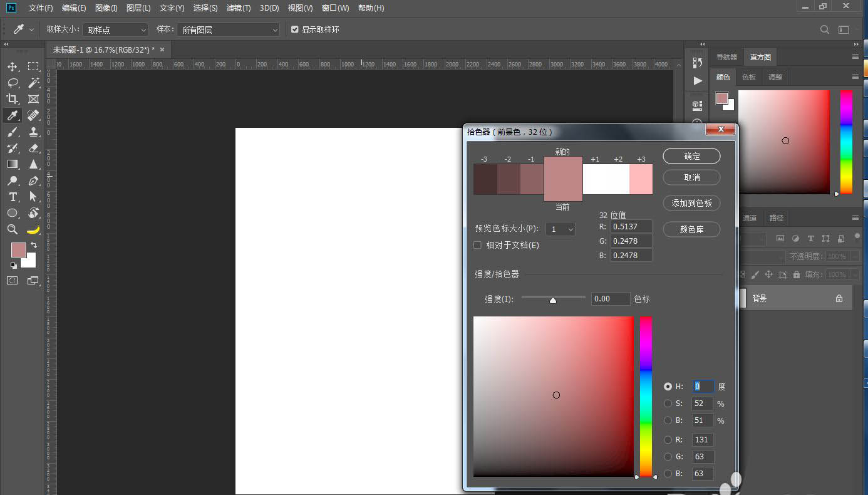Open the 图像(I) menu
The width and height of the screenshot is (868, 495).
tap(106, 8)
